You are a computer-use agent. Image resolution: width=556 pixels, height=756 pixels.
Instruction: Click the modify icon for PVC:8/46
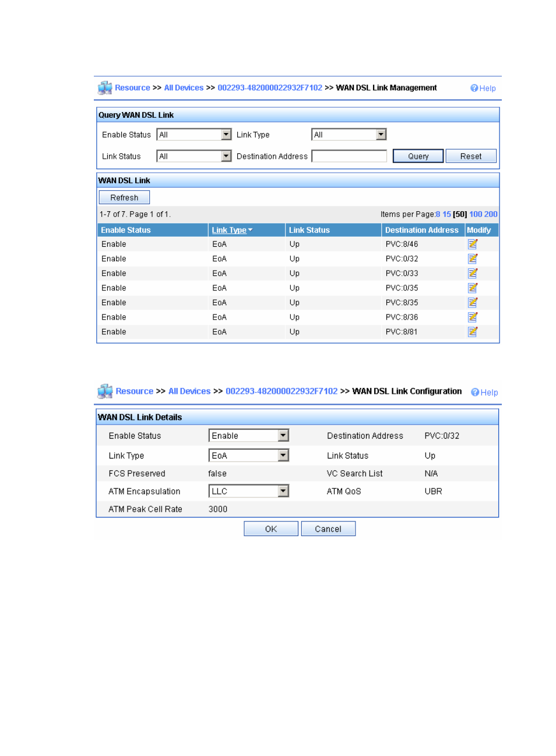pyautogui.click(x=473, y=244)
